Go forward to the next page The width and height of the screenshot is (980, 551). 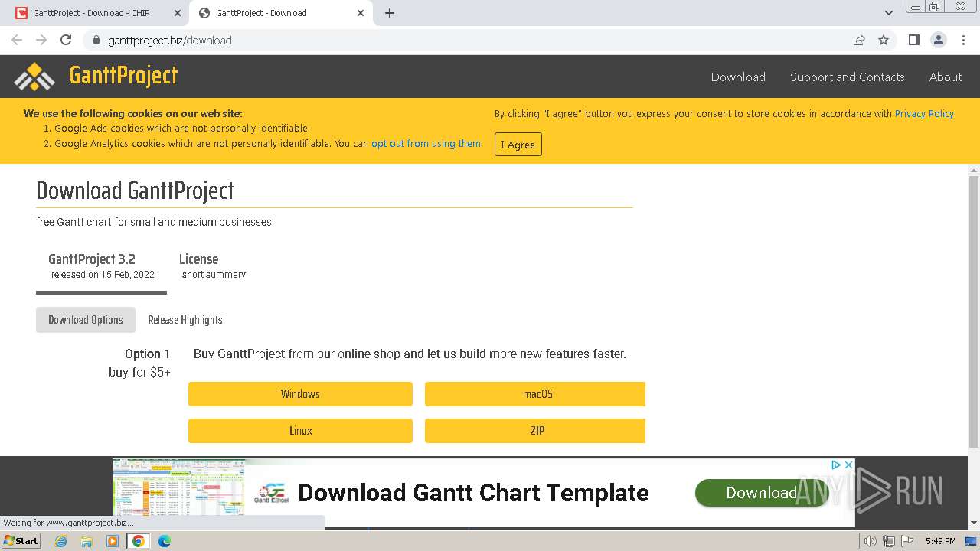pyautogui.click(x=41, y=40)
